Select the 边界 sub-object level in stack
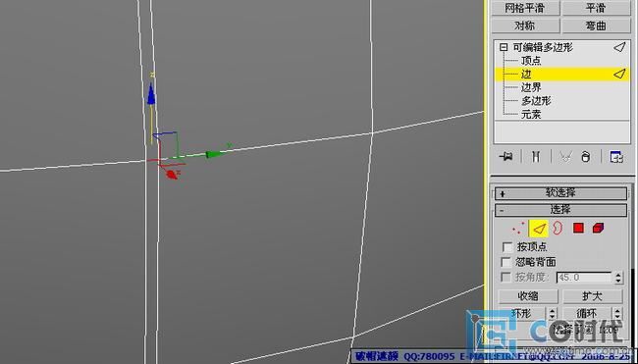The height and width of the screenshot is (364, 638). tap(531, 87)
